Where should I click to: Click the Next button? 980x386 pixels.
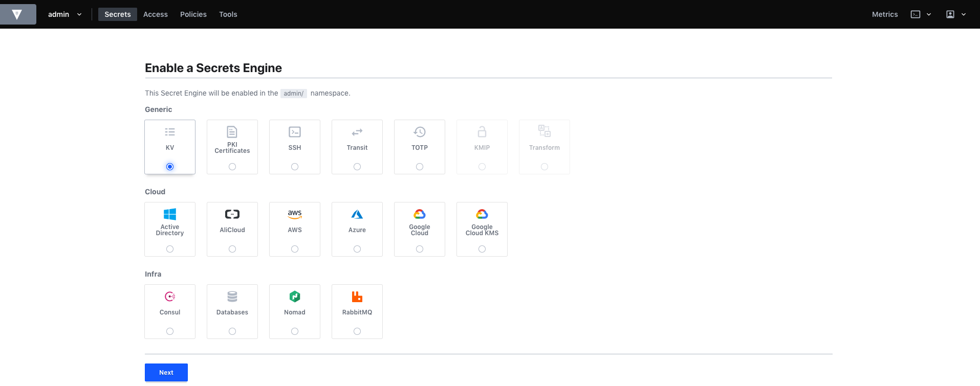coord(166,373)
